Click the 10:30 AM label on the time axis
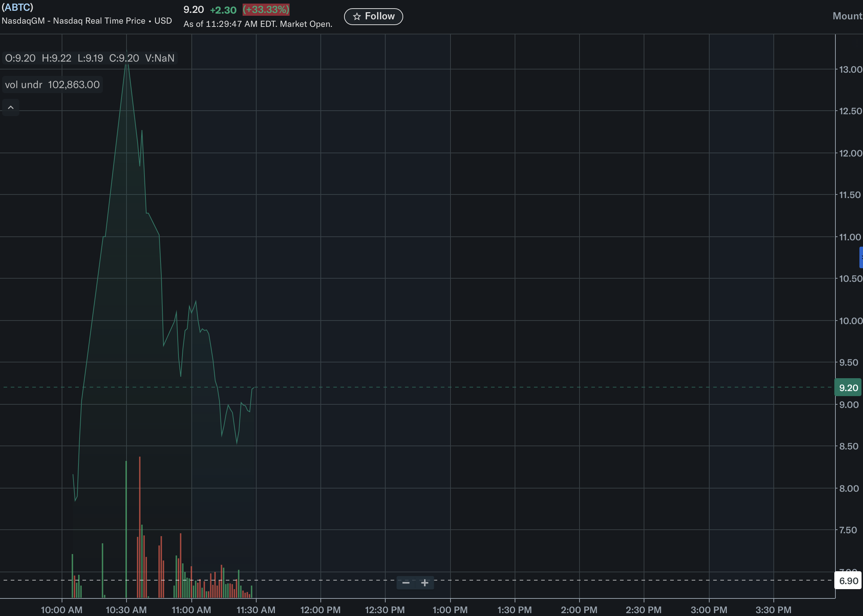This screenshot has height=616, width=863. [126, 610]
